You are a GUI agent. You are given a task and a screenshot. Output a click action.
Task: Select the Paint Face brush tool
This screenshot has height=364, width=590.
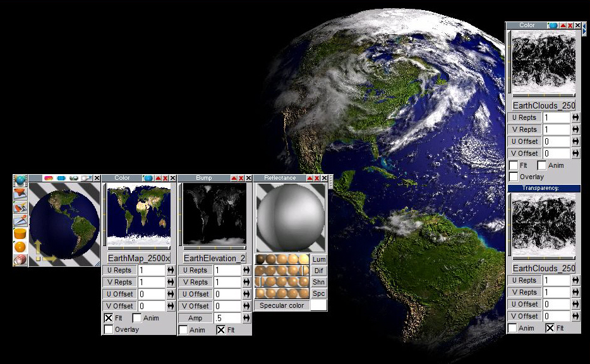click(20, 208)
